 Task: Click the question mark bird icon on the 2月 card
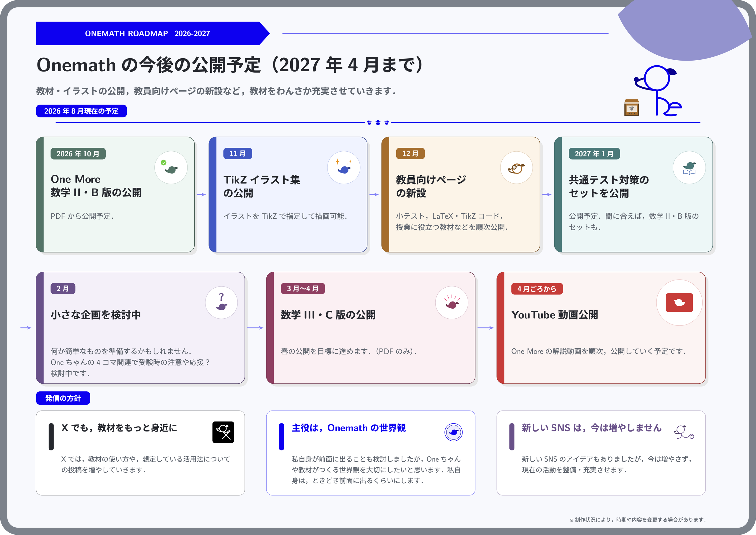click(x=221, y=302)
